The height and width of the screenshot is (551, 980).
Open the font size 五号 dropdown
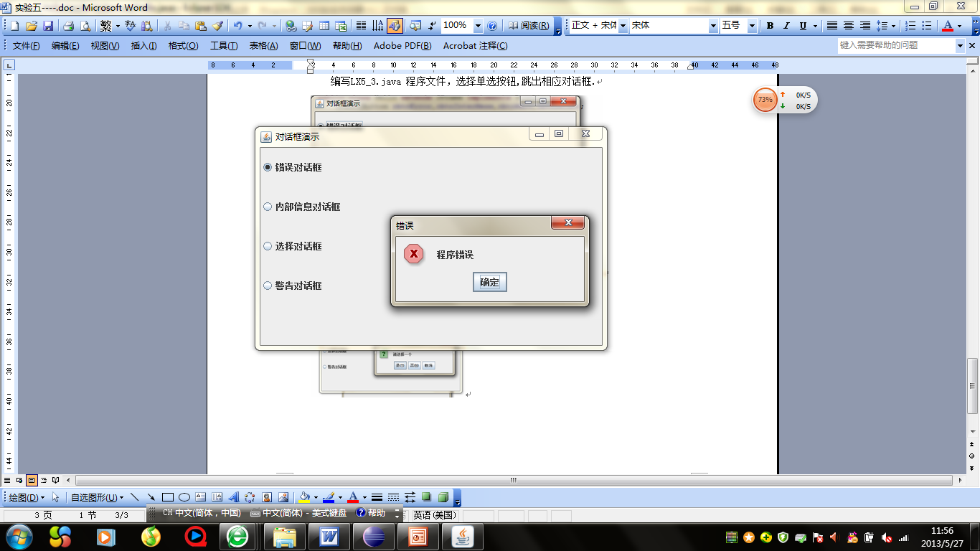coord(752,26)
